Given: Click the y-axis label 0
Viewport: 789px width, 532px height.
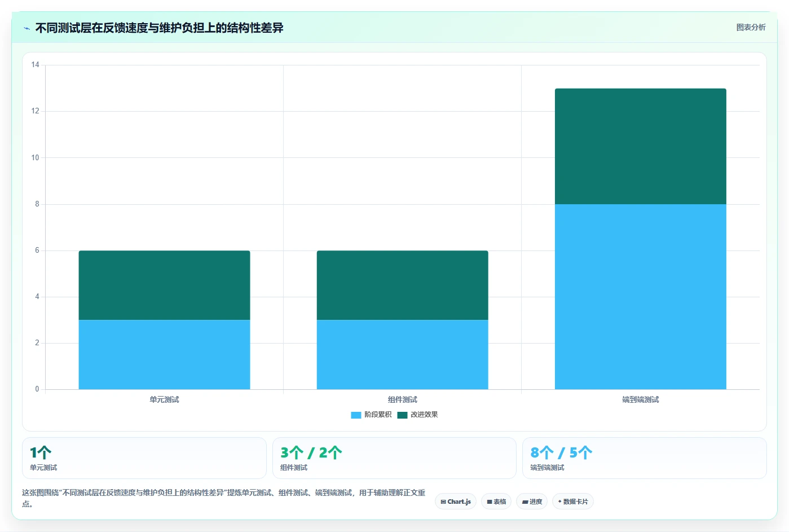Looking at the screenshot, I should tap(37, 389).
